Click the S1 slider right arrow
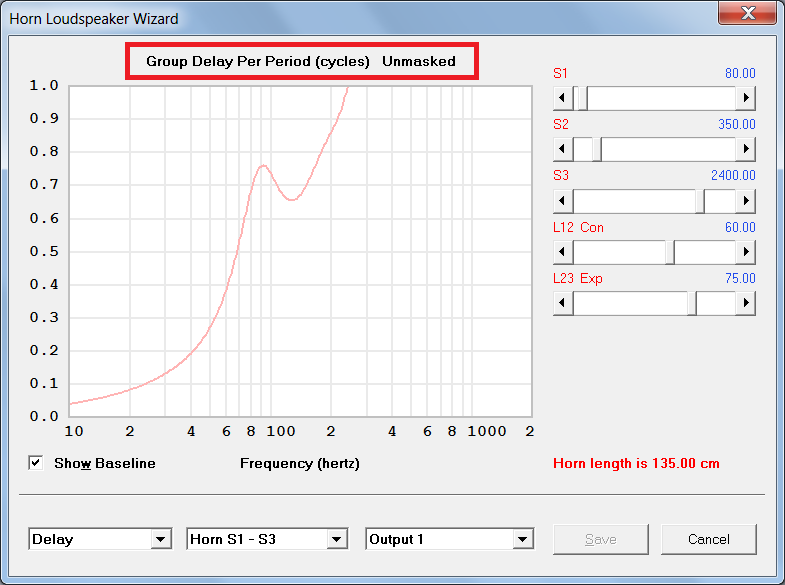This screenshot has width=785, height=585. tap(745, 98)
